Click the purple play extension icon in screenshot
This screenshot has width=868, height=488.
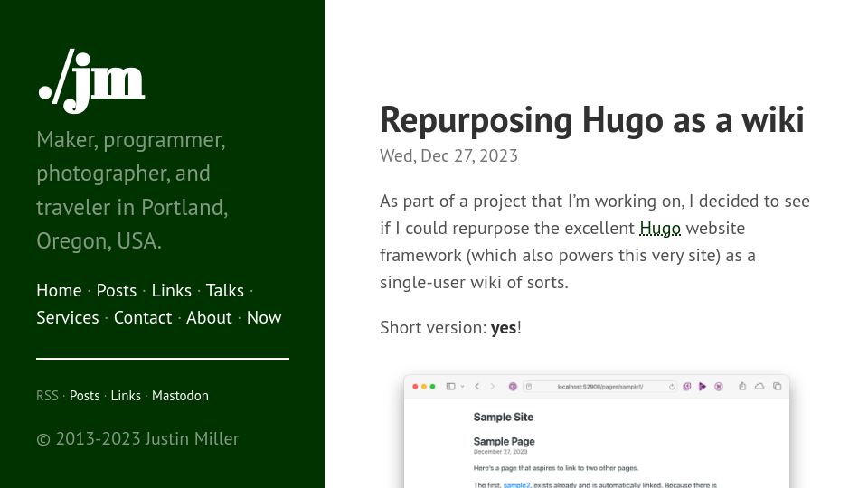(x=703, y=386)
